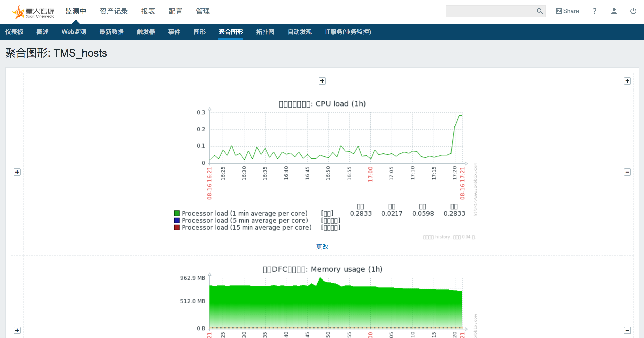Click the 0.0598 value in CPU legend
The image size is (644, 338).
tap(423, 214)
